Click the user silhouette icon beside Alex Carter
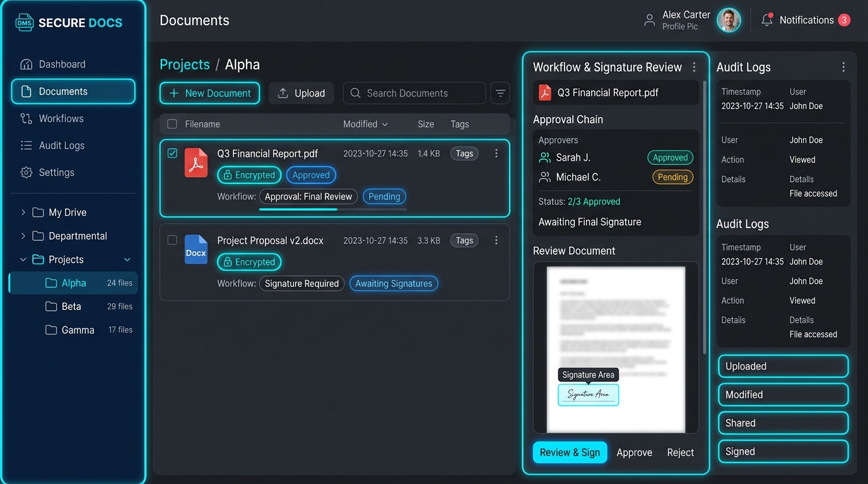Image resolution: width=868 pixels, height=484 pixels. 649,20
